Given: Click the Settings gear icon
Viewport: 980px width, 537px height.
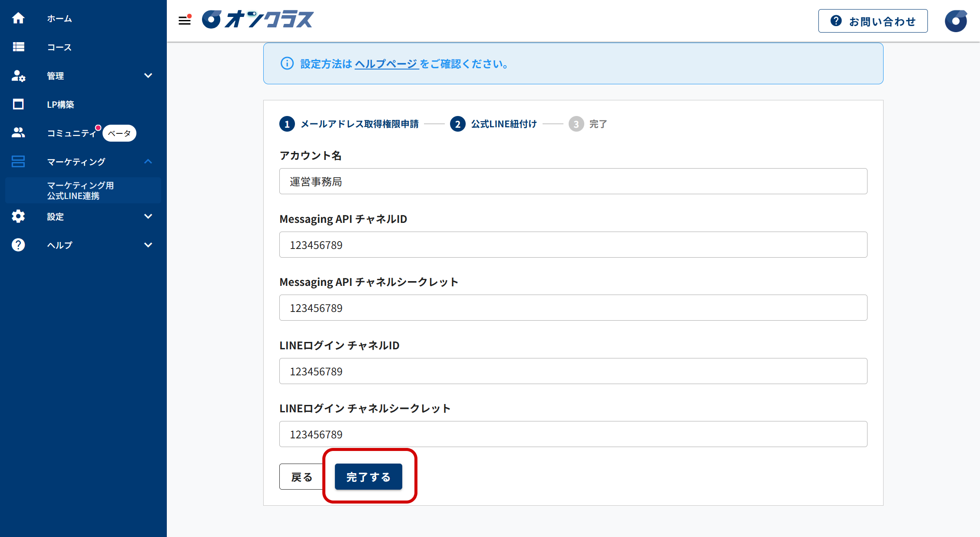Looking at the screenshot, I should 18,216.
